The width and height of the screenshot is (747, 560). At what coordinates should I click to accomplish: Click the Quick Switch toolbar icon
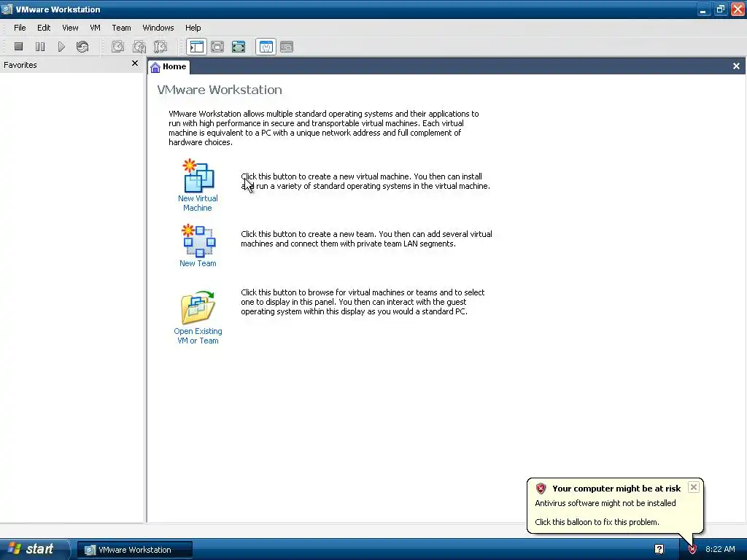[x=217, y=47]
